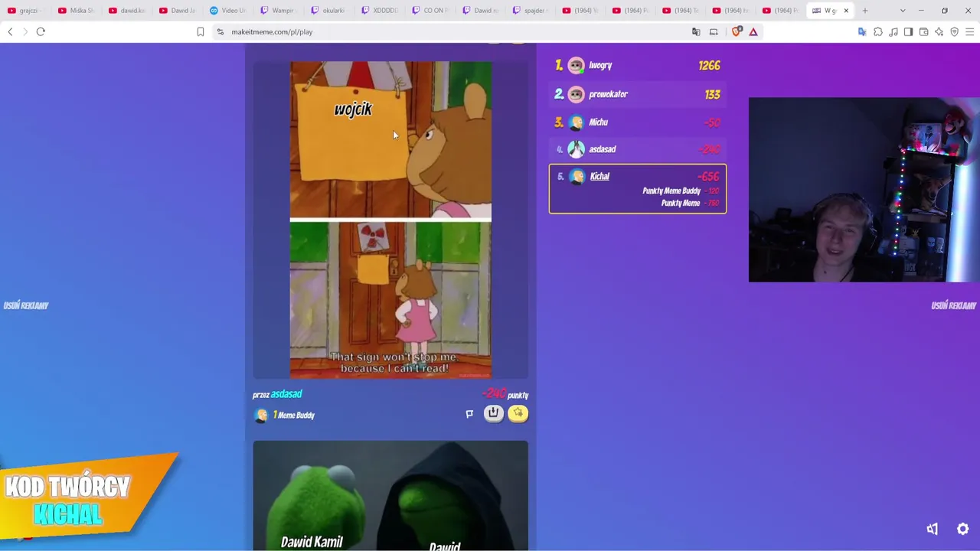Image resolution: width=980 pixels, height=551 pixels.
Task: Go back with the browser back arrow
Action: [x=10, y=31]
